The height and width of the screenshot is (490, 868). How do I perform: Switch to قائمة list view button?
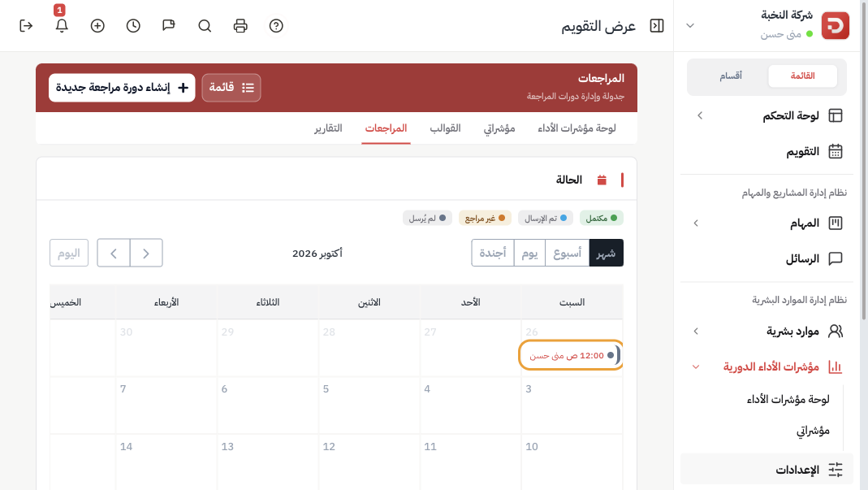click(x=231, y=88)
